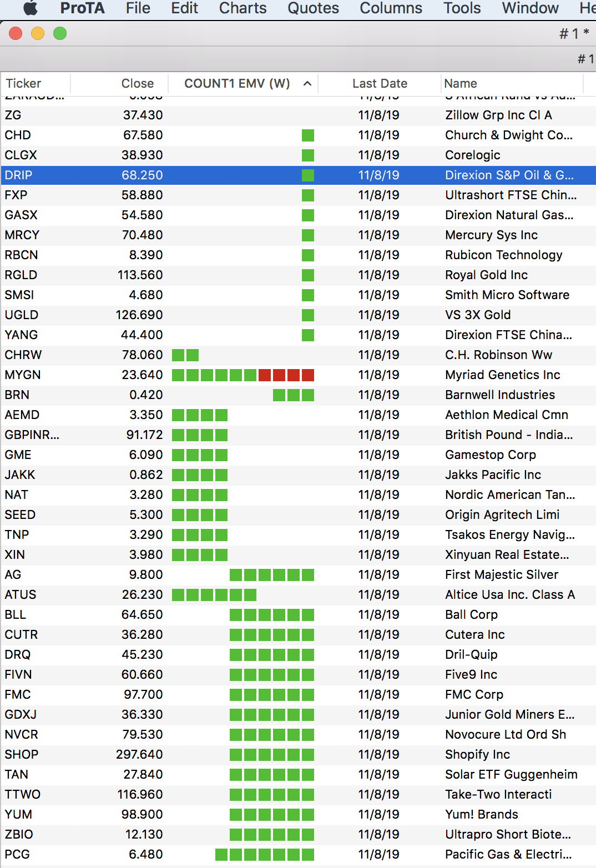
Task: Open the Charts menu
Action: pos(243,8)
